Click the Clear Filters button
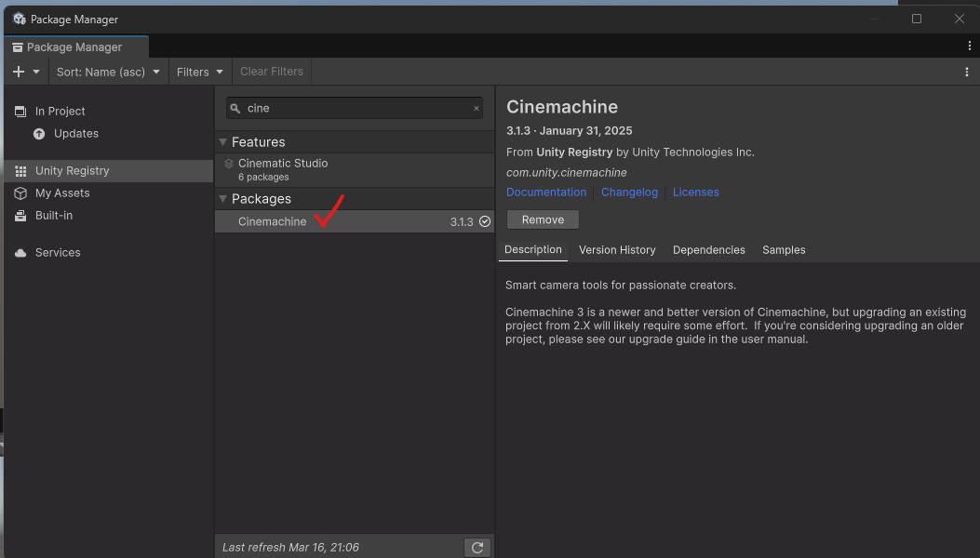The image size is (980, 558). [271, 72]
